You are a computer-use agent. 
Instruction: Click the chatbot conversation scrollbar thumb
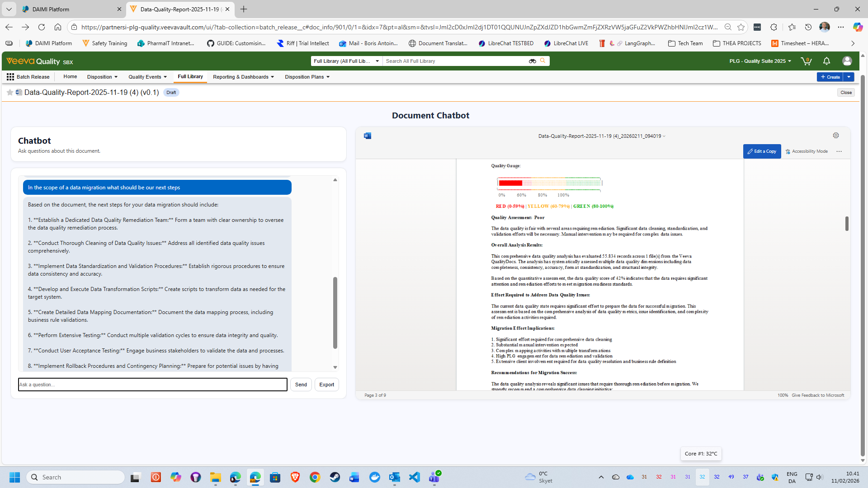(x=335, y=313)
